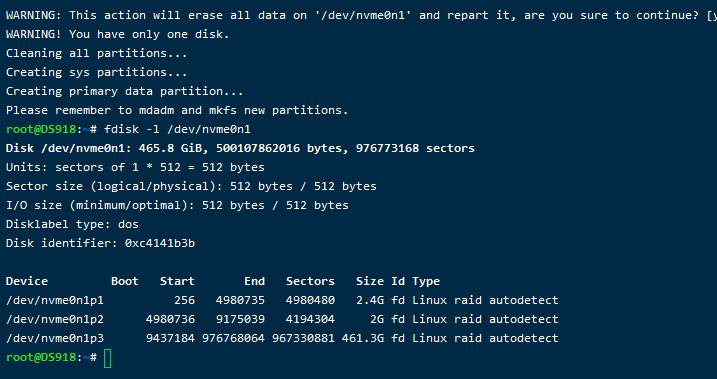The width and height of the screenshot is (717, 379).
Task: Click the /dev/nvme0n1p3 device entry
Action: coord(55,338)
